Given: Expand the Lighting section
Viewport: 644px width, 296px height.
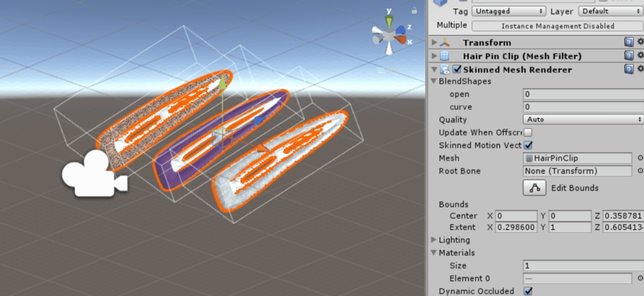Looking at the screenshot, I should (x=434, y=240).
